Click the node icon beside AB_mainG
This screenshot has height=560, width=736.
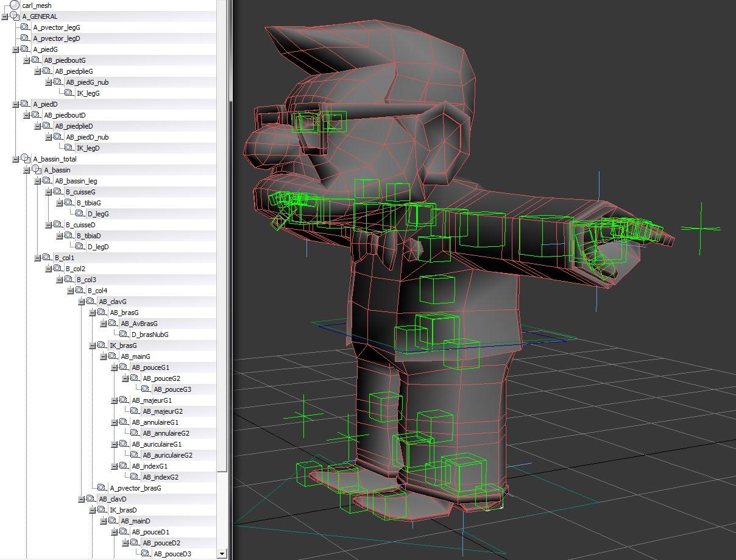tap(113, 356)
